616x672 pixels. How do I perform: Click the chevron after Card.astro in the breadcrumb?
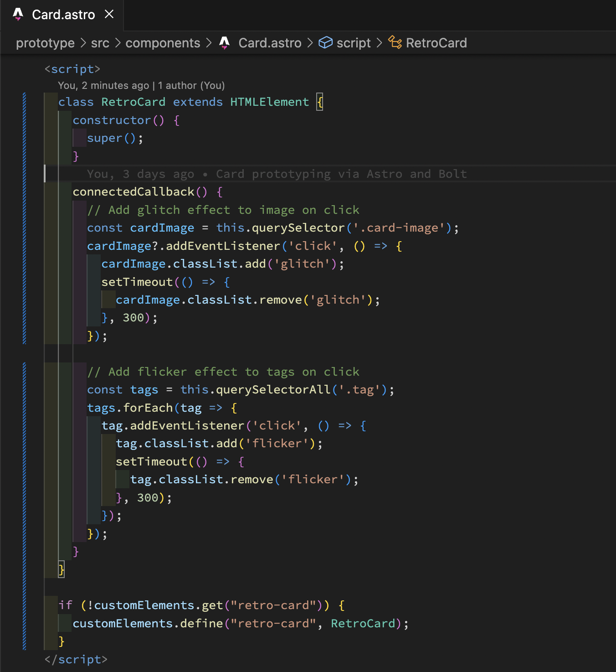pyautogui.click(x=310, y=43)
